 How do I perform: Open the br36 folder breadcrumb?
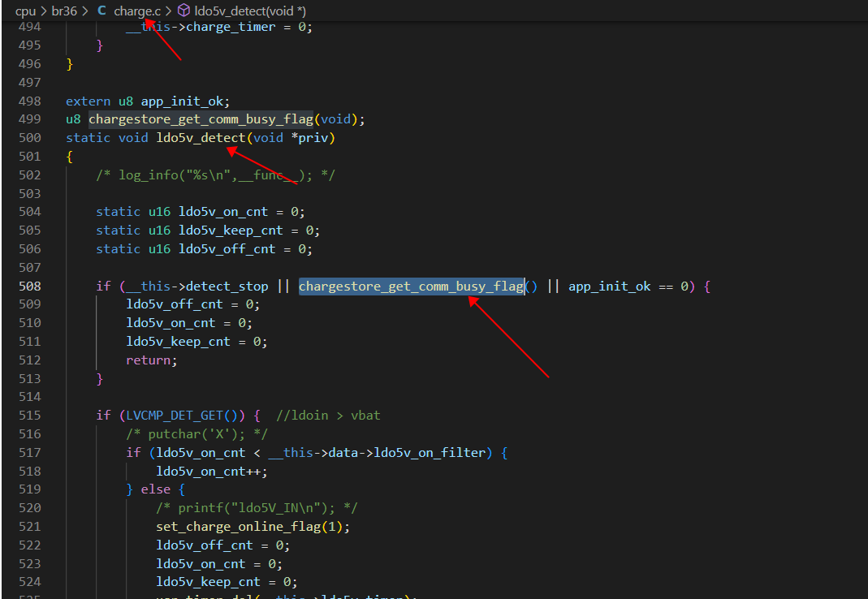(x=64, y=11)
